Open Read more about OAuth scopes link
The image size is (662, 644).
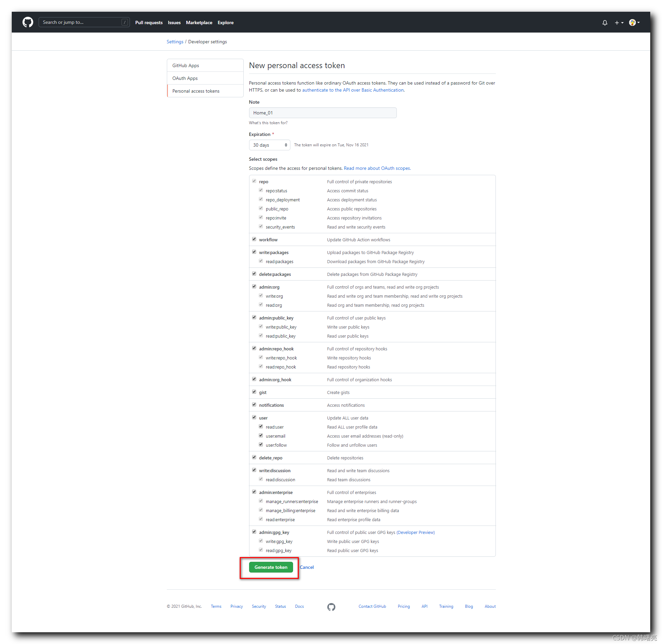(377, 168)
